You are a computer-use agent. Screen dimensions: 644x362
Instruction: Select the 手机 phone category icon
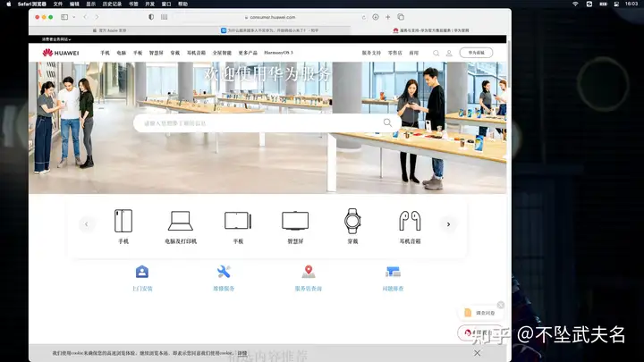click(x=123, y=221)
